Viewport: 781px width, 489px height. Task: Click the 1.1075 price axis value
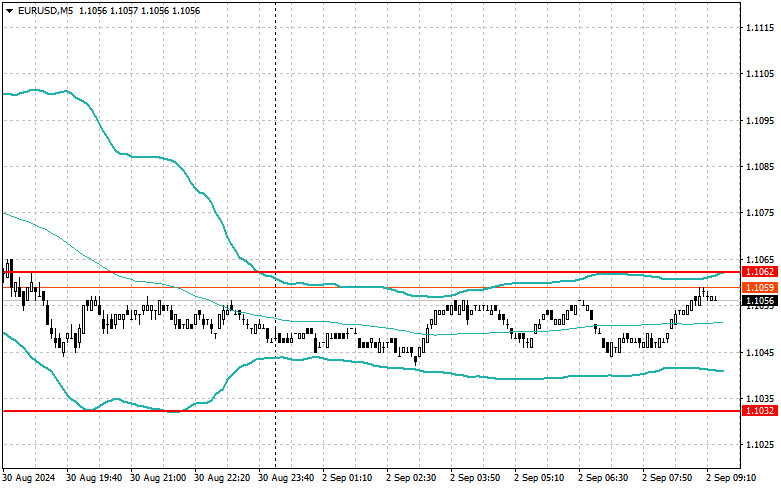coord(761,213)
